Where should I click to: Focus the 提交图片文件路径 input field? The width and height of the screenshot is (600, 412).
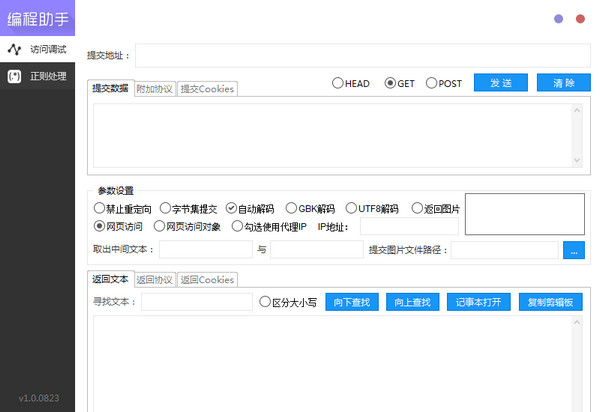tap(505, 250)
